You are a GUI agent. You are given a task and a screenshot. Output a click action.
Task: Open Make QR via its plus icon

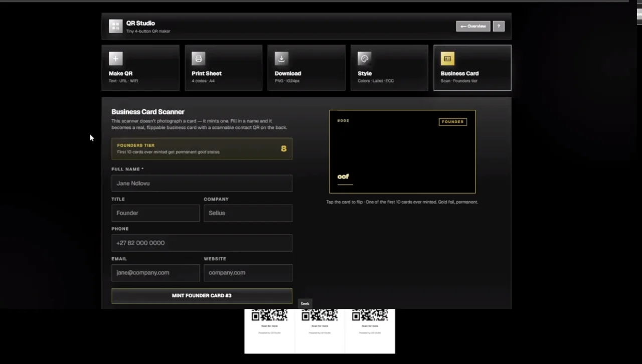coord(115,59)
